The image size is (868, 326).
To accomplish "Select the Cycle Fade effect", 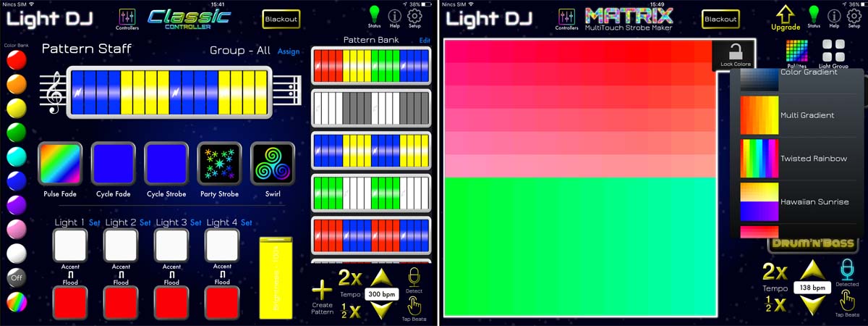I will (x=114, y=164).
